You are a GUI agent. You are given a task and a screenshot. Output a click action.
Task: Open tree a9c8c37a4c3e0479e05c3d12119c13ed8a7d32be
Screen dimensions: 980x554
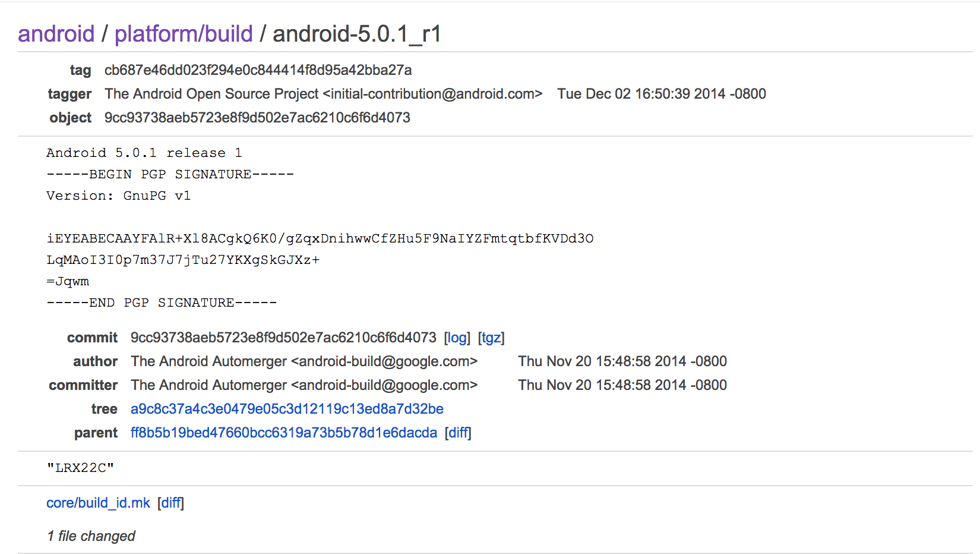click(287, 409)
